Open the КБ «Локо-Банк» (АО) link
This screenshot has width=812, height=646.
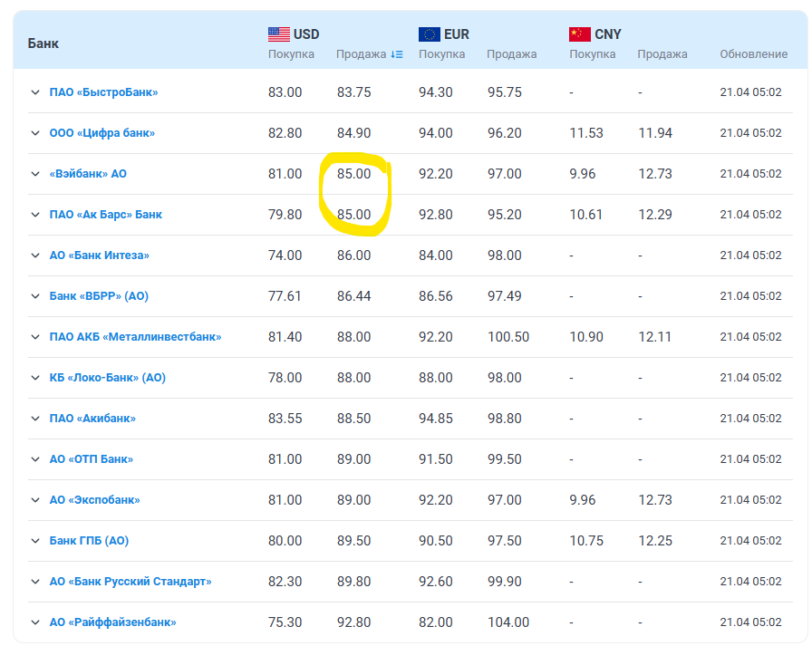click(108, 377)
